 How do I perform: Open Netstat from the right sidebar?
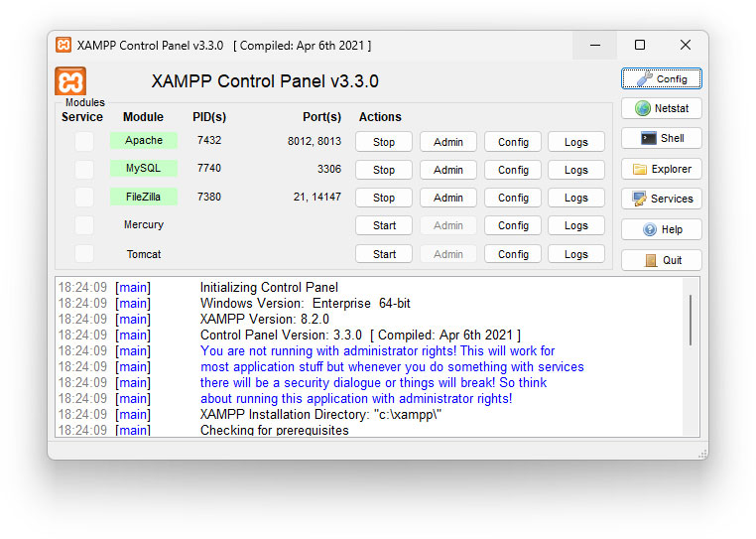(x=661, y=108)
